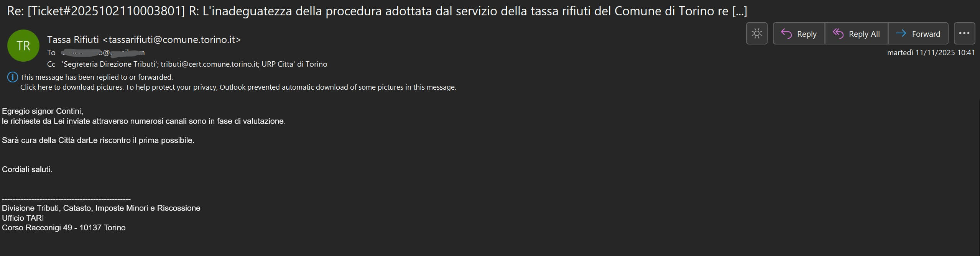Open Cc contact URP Citta' di Torino
980x256 pixels.
294,64
